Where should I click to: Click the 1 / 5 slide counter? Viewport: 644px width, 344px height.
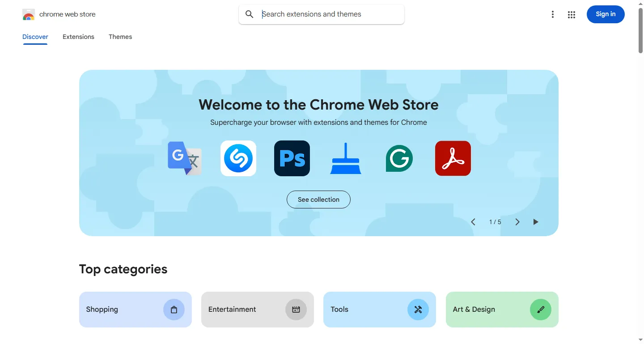tap(495, 222)
